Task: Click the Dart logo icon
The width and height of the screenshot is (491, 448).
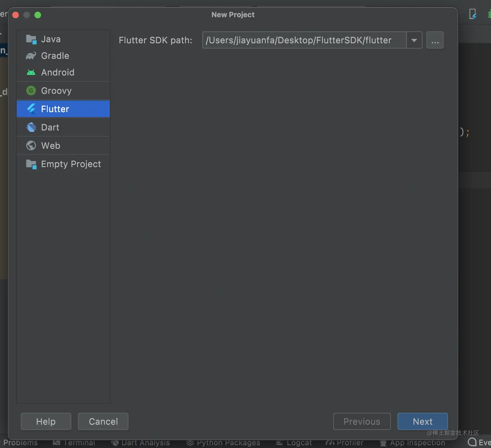Action: (31, 127)
